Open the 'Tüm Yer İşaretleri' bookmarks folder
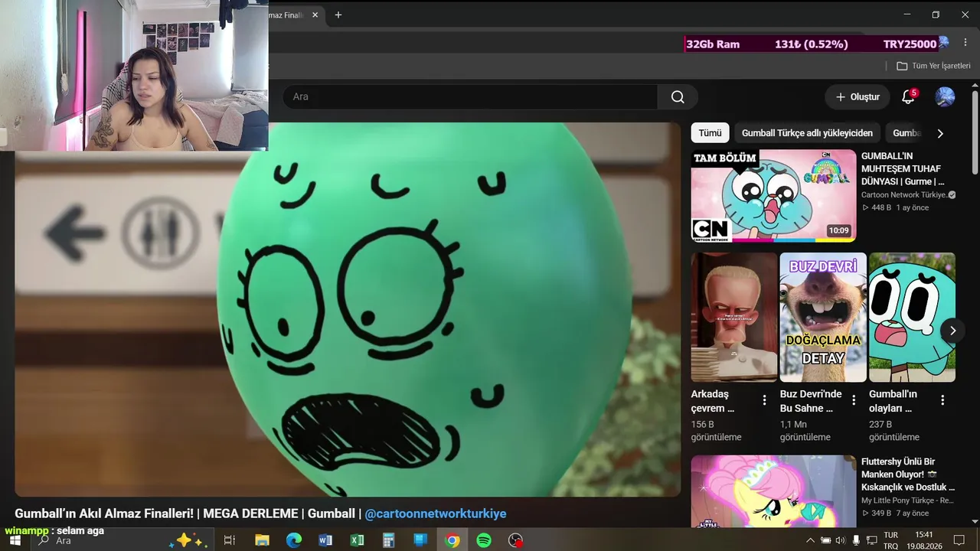The image size is (980, 551). 933,66
